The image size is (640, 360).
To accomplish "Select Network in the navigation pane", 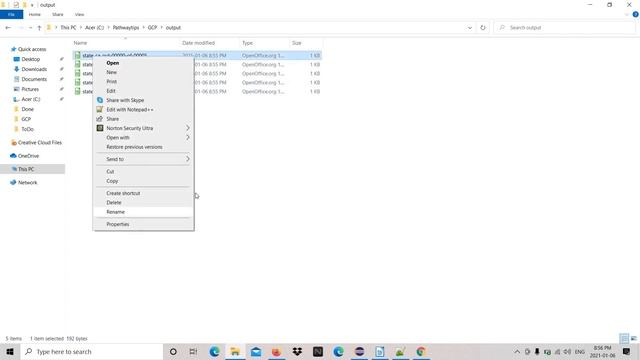I will [x=27, y=182].
